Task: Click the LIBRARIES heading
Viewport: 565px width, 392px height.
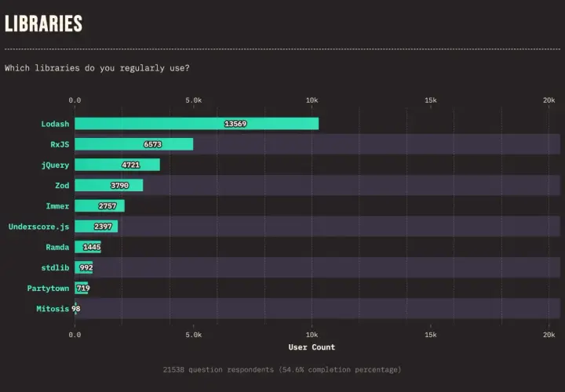Action: tap(44, 24)
